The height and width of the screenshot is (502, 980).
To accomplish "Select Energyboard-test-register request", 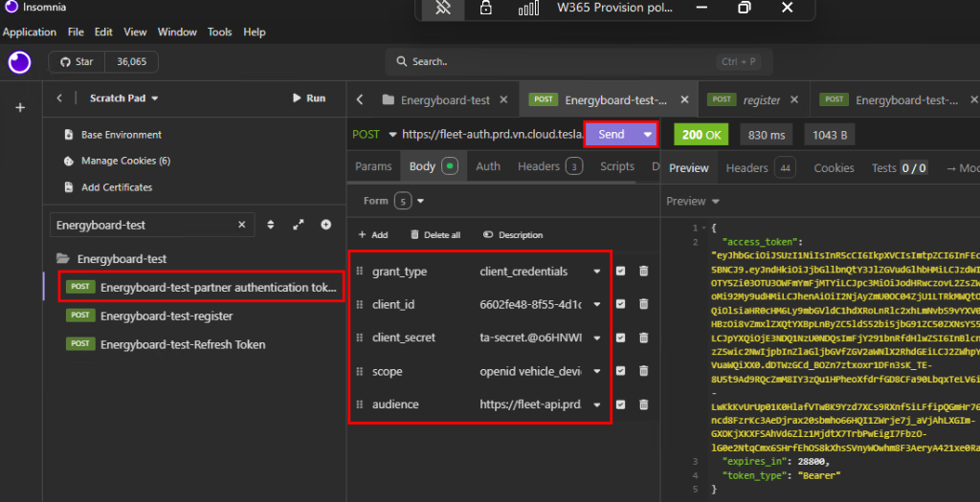I will click(149, 316).
